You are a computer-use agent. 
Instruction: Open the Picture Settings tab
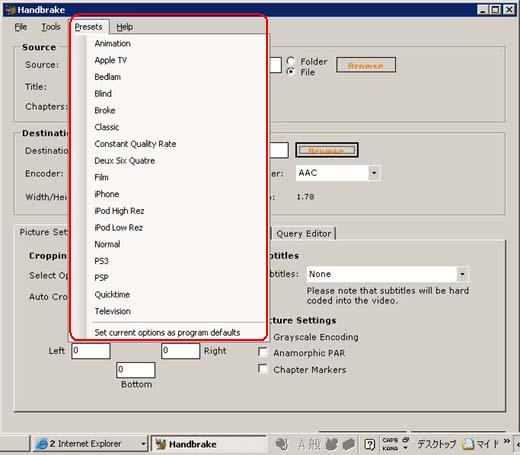(43, 232)
